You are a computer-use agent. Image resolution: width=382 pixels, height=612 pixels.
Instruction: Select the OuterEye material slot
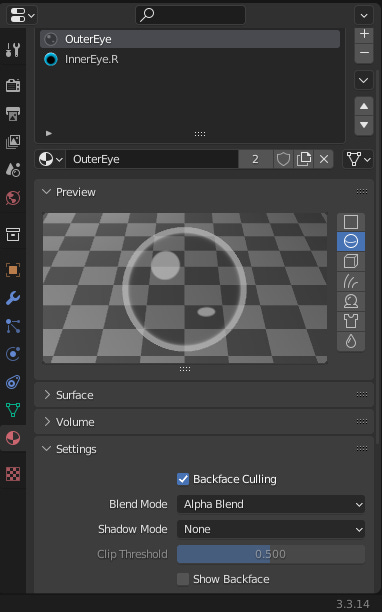coord(190,39)
